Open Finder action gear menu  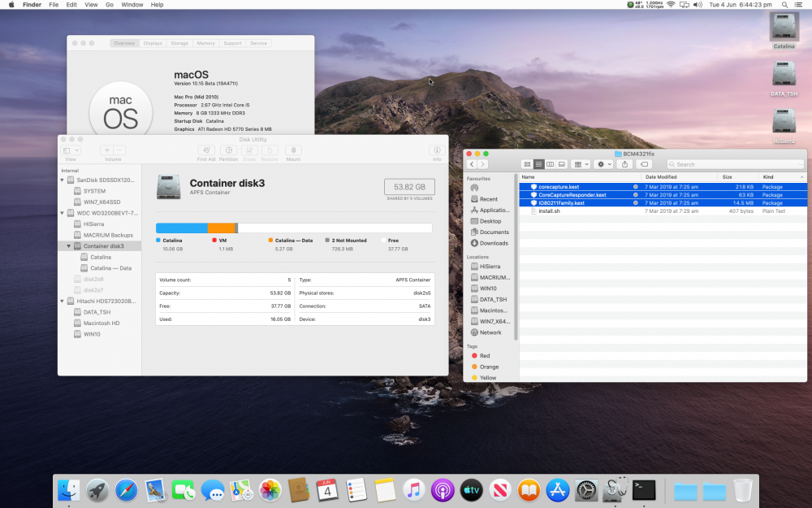point(604,164)
